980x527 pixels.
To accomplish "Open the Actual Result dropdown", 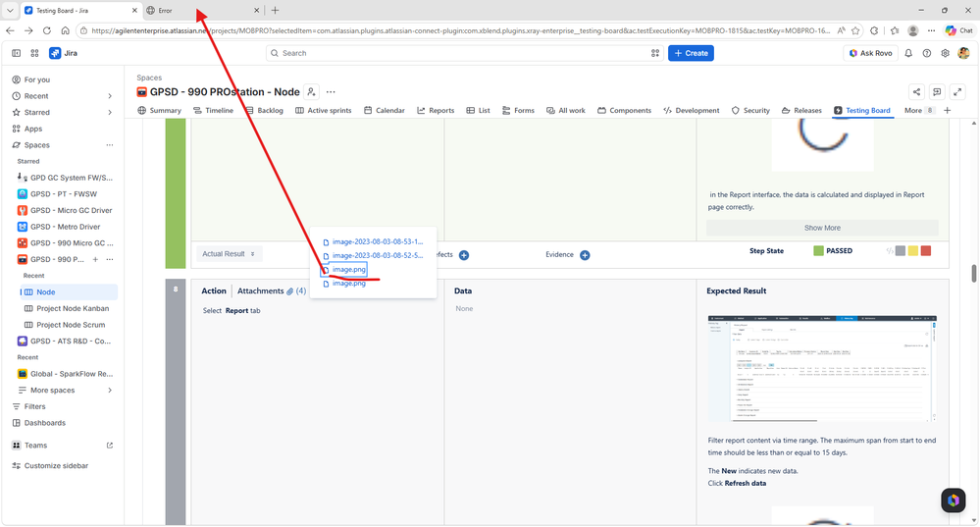I will pos(229,254).
